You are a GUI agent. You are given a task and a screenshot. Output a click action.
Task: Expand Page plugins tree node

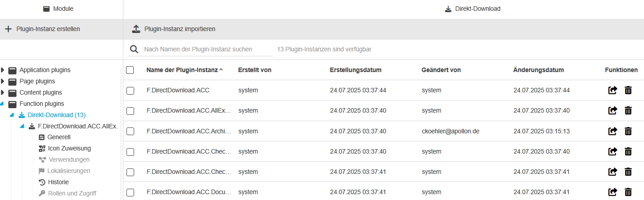[x=3, y=81]
